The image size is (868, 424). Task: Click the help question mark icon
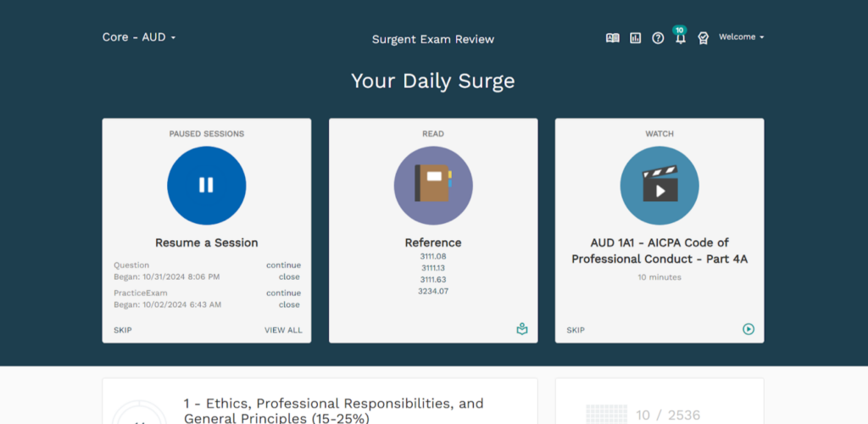pyautogui.click(x=658, y=38)
